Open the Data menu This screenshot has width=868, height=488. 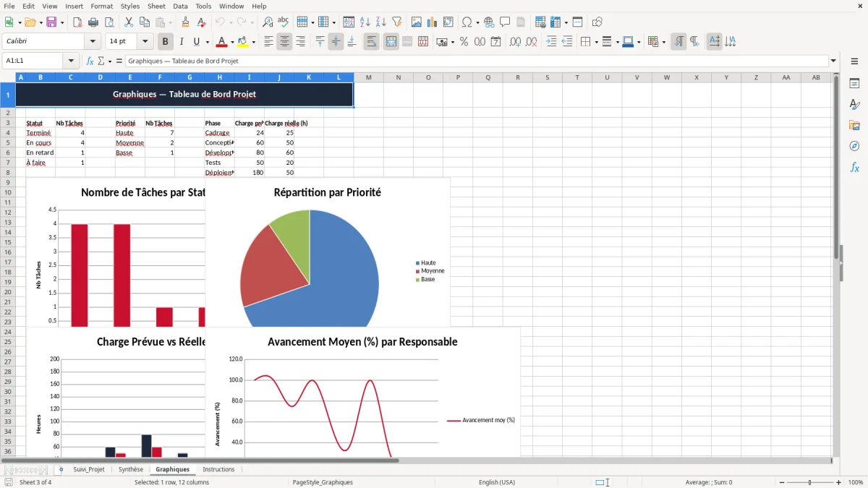pyautogui.click(x=180, y=6)
